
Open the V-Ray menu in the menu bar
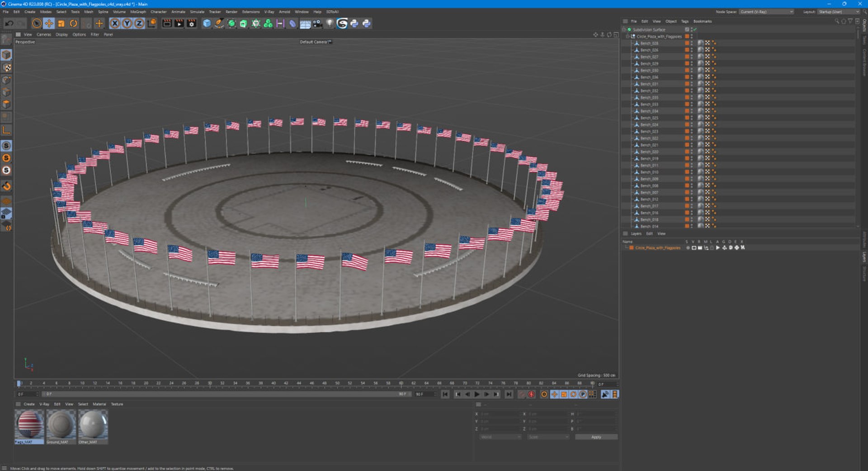point(269,12)
